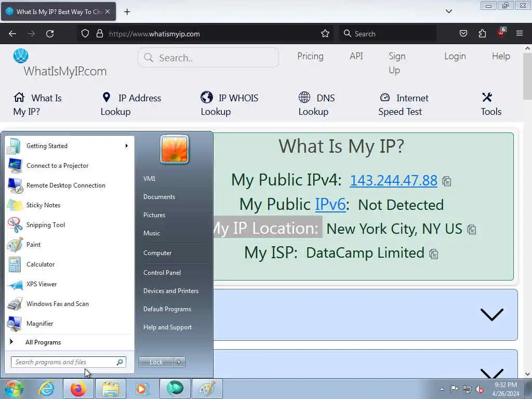Open Windows Fax and Scan
This screenshot has height=399, width=532.
[x=70, y=303]
